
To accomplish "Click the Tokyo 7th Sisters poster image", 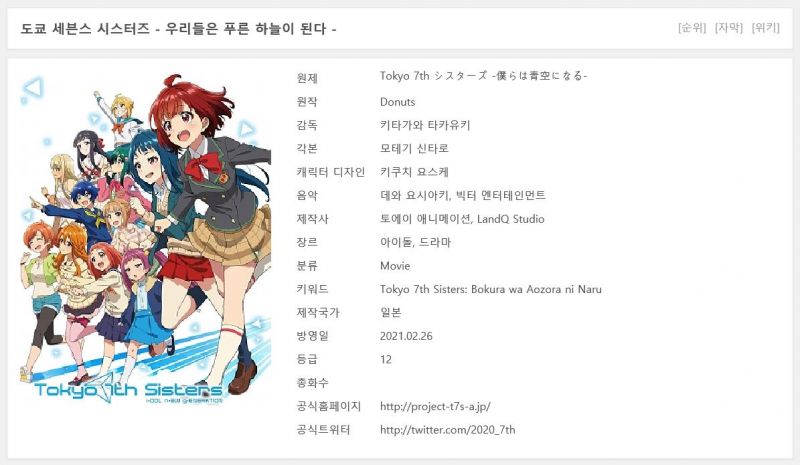I will (145, 240).
